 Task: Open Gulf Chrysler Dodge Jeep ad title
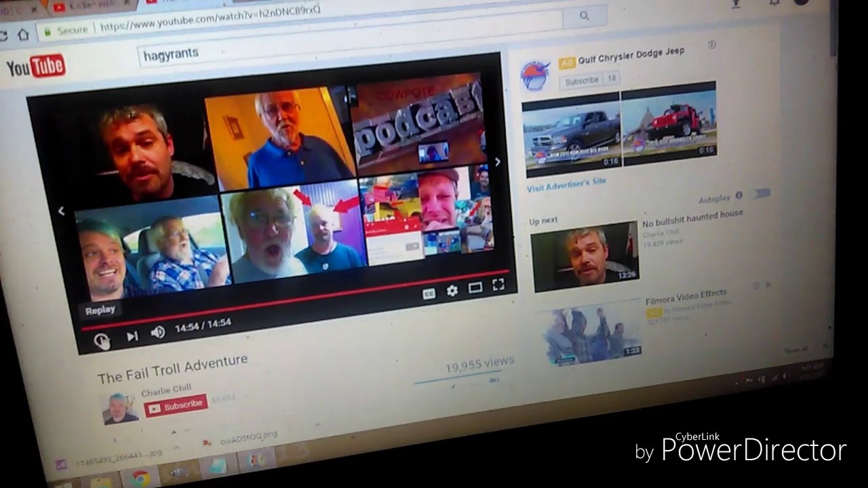click(631, 56)
